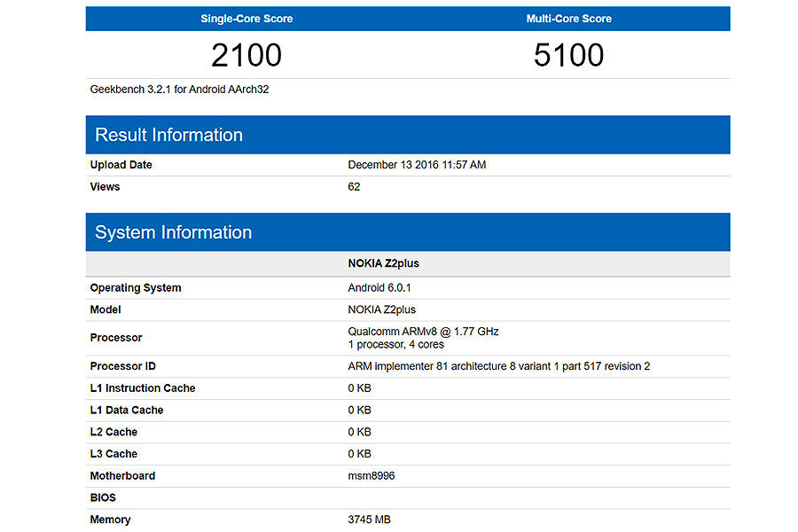Click the Qualcomm ARMv8 @ 1.77 GHz text
This screenshot has height=532, width=798.
click(423, 332)
